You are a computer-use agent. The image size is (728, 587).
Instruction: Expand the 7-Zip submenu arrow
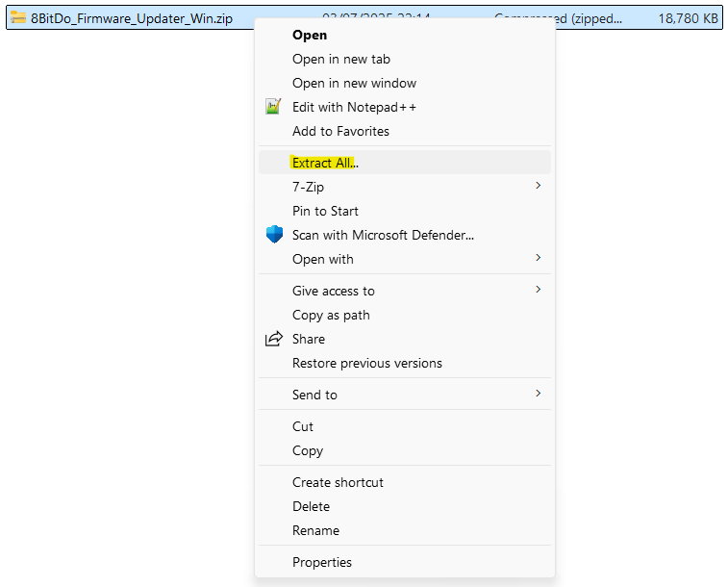pos(539,186)
